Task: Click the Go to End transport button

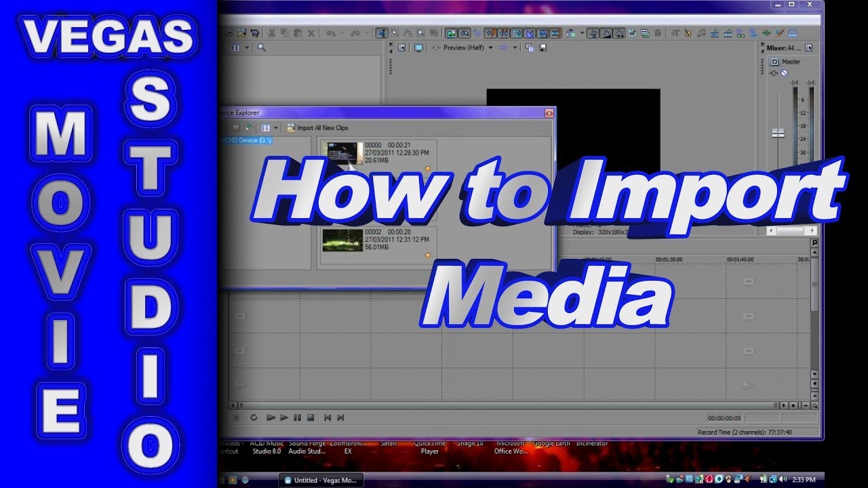Action: click(340, 418)
